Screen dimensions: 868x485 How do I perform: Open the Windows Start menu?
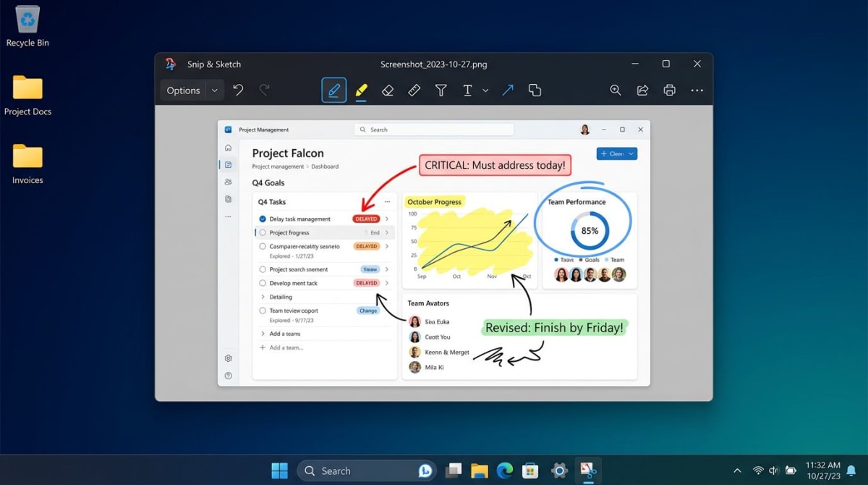click(x=280, y=471)
